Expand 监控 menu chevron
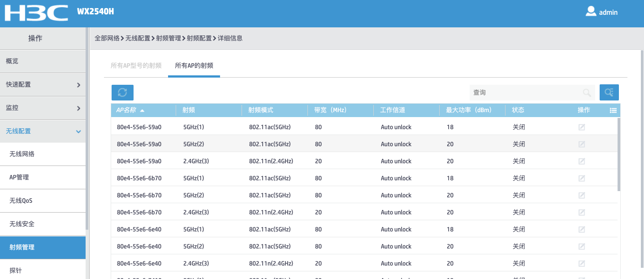 point(78,108)
